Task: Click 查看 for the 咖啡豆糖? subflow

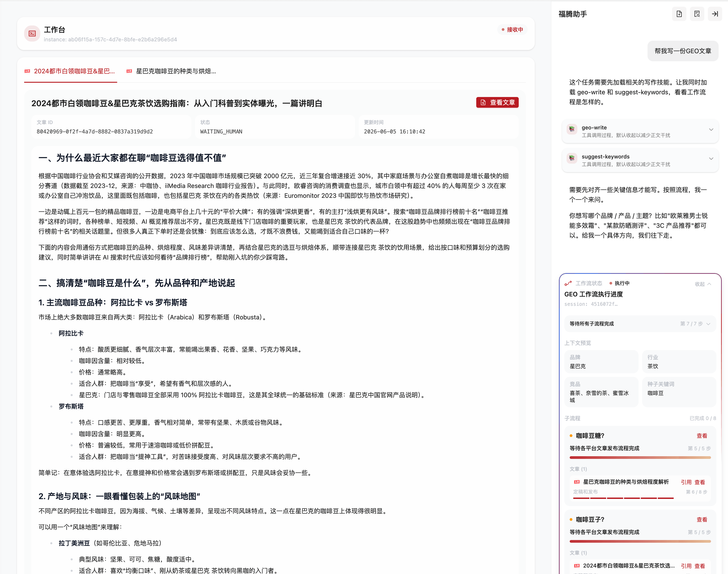Action: (702, 436)
